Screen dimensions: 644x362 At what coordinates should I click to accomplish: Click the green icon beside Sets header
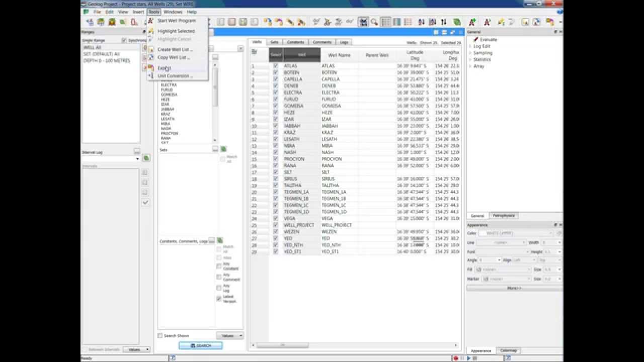(x=223, y=149)
